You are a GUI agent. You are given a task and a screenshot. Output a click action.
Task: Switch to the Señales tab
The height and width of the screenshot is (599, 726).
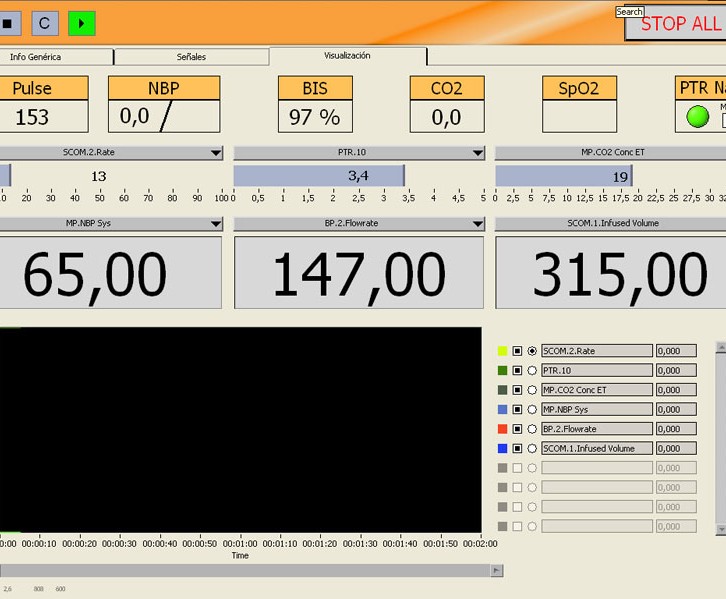point(191,57)
